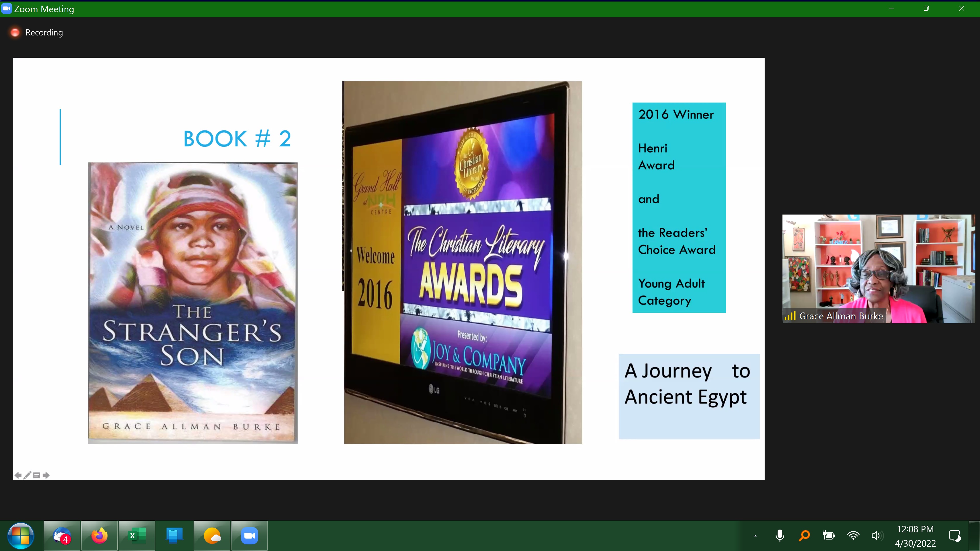Expand the hidden tray icons arrow
Screen dimensions: 980x551
pos(755,536)
